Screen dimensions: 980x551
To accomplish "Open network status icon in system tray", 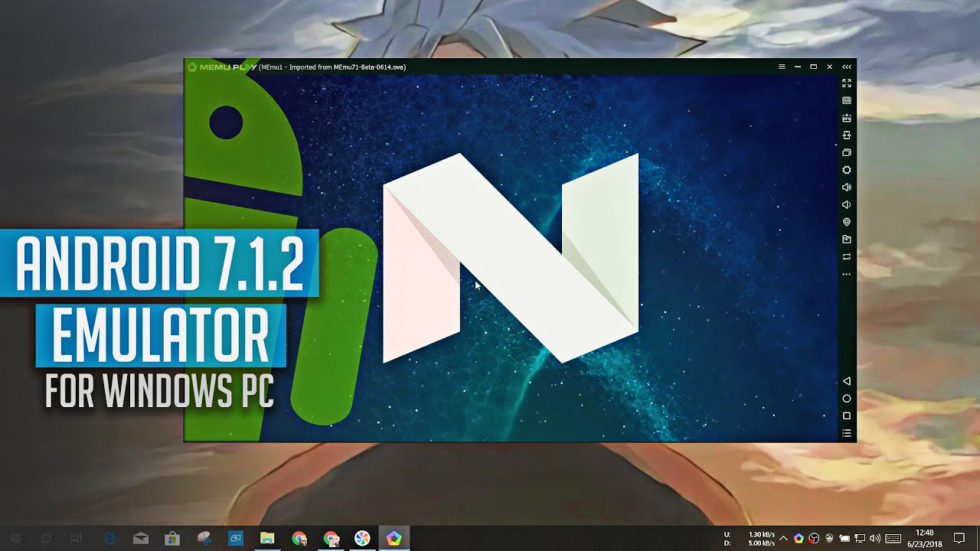I will (x=860, y=539).
